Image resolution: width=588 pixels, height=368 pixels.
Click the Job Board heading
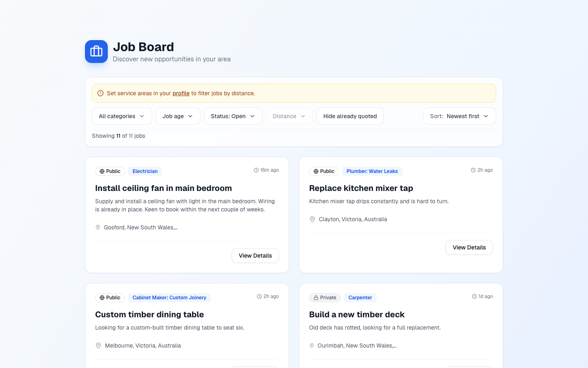tap(143, 47)
